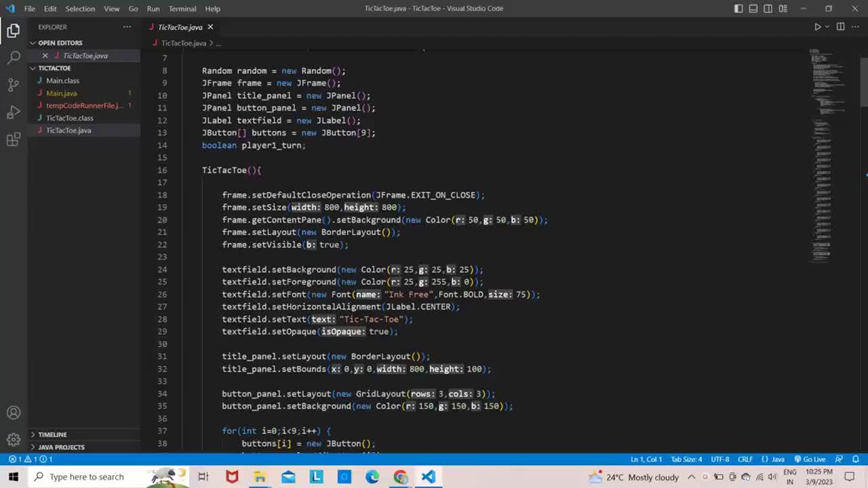Open the Edit menu
The image size is (868, 488).
click(50, 9)
